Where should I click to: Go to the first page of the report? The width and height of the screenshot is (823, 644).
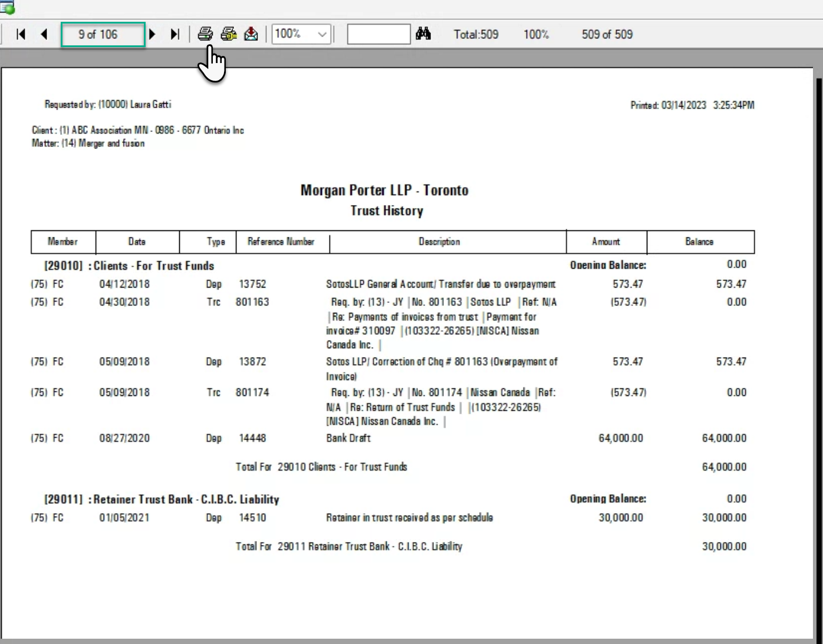click(21, 34)
